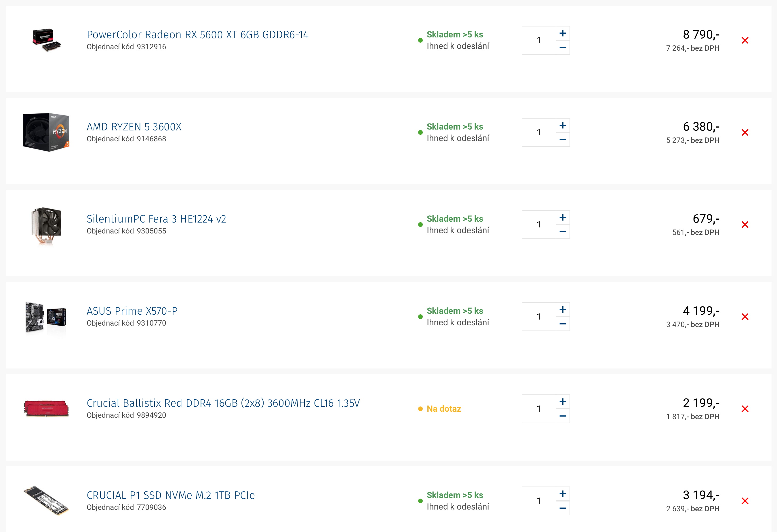Decrease quantity of CRUCIAL P1 SSD
This screenshot has height=532, width=777.
[563, 508]
